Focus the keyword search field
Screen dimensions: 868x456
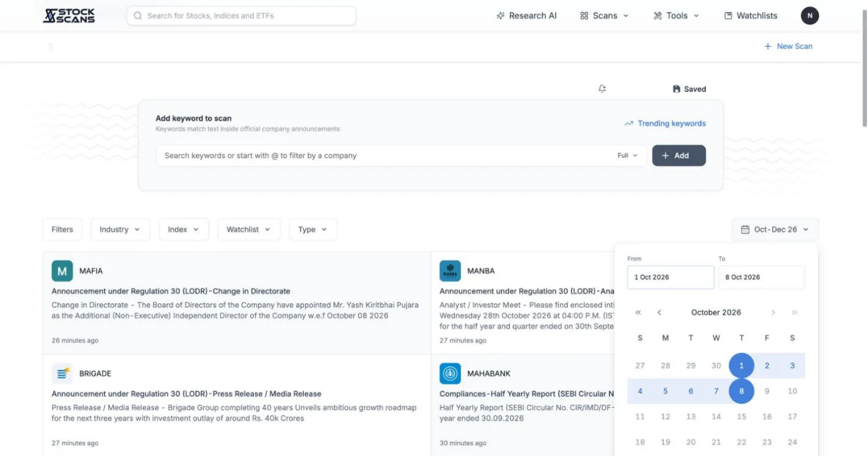[x=386, y=155]
